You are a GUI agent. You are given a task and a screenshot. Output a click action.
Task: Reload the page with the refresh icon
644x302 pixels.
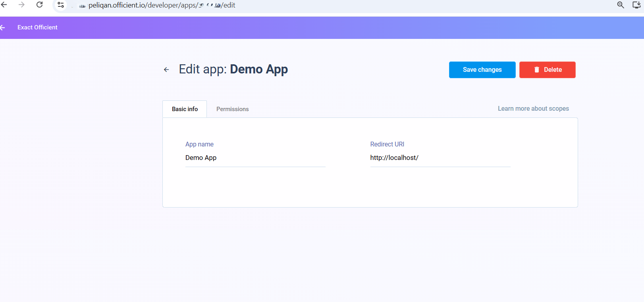coord(39,5)
